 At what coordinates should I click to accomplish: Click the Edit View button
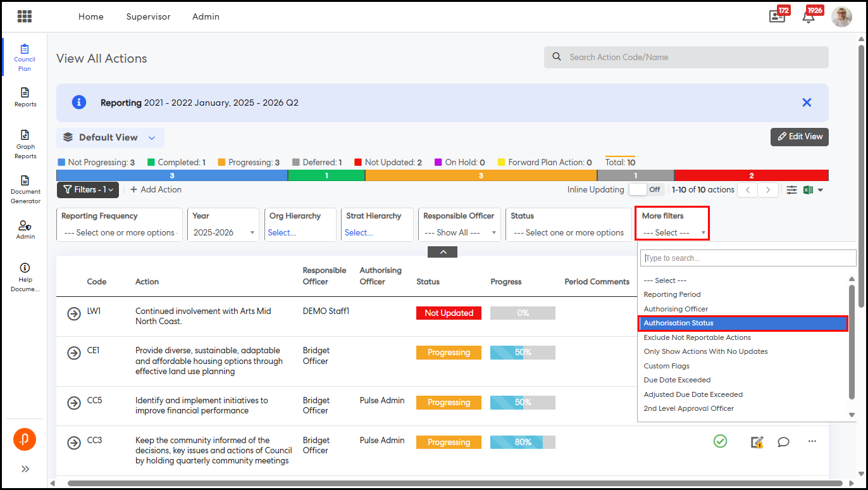(x=799, y=137)
